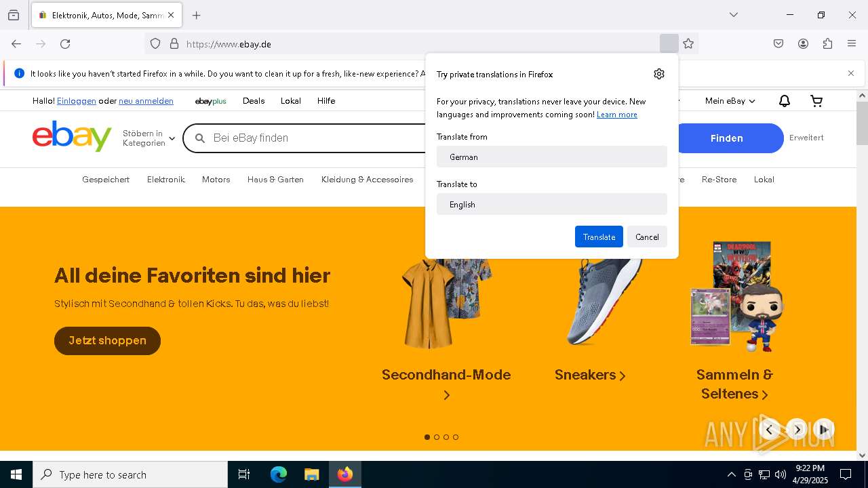The height and width of the screenshot is (488, 868).
Task: Dismiss the Firefox refresh notification bar
Action: [x=851, y=73]
